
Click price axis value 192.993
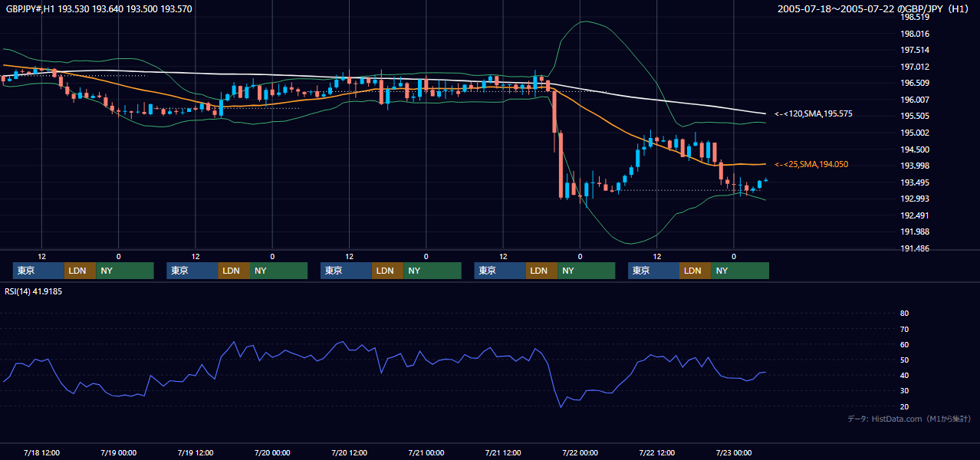915,199
